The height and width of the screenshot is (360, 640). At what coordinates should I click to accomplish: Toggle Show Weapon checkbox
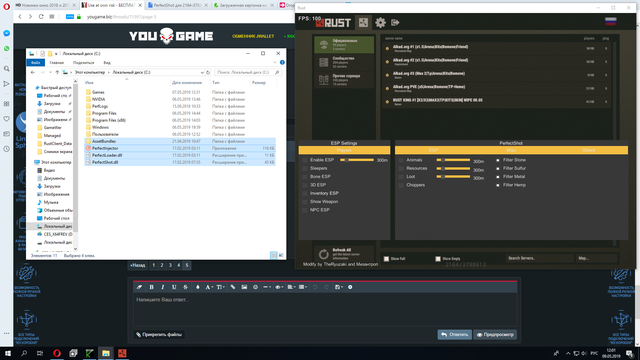305,202
